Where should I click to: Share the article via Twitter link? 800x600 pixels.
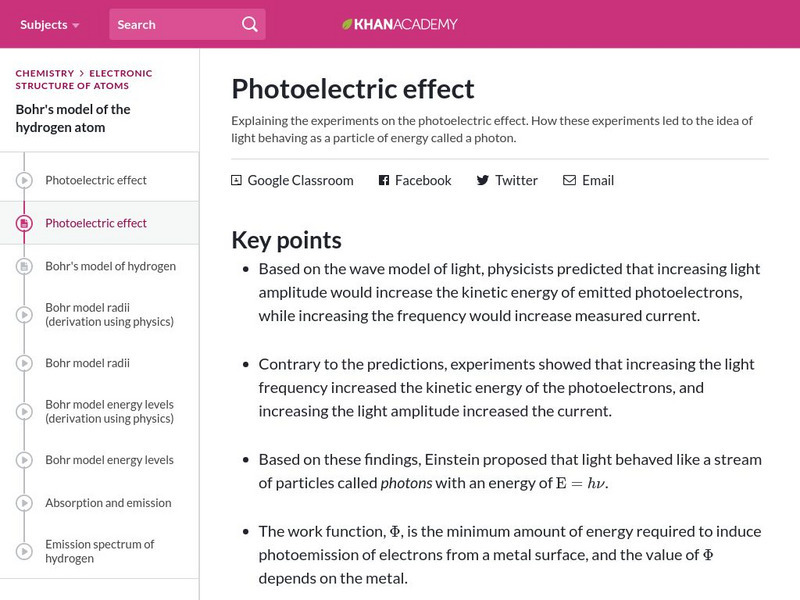pos(516,181)
